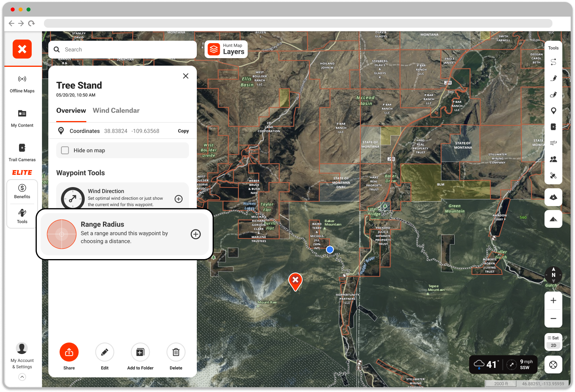Click the Waypoint Tools heading

80,173
